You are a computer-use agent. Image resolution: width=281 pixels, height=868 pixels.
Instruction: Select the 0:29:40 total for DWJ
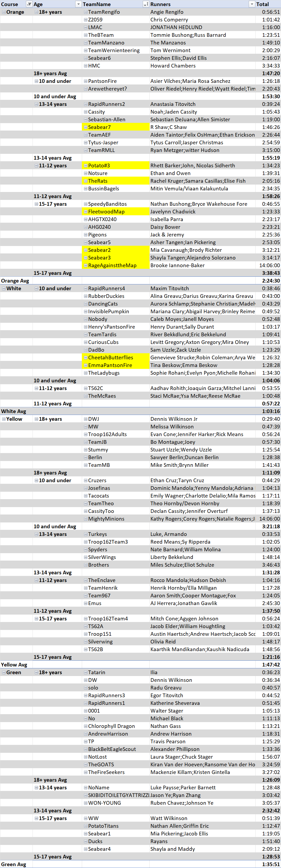(268, 419)
